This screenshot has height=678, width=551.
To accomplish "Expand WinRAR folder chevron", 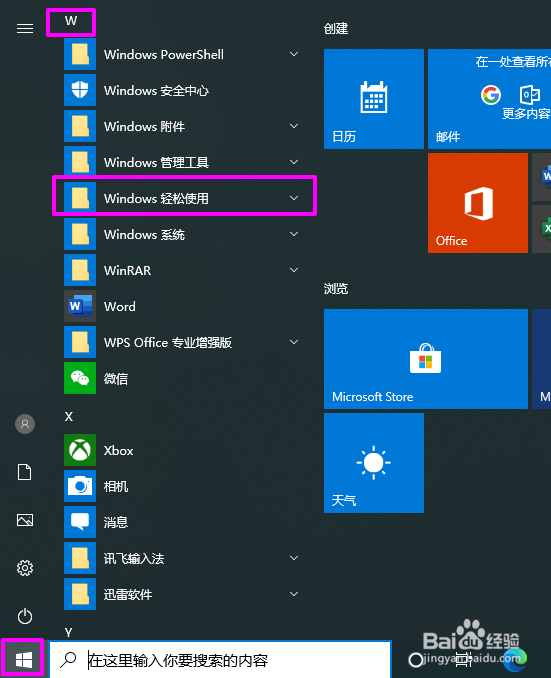I will point(294,270).
